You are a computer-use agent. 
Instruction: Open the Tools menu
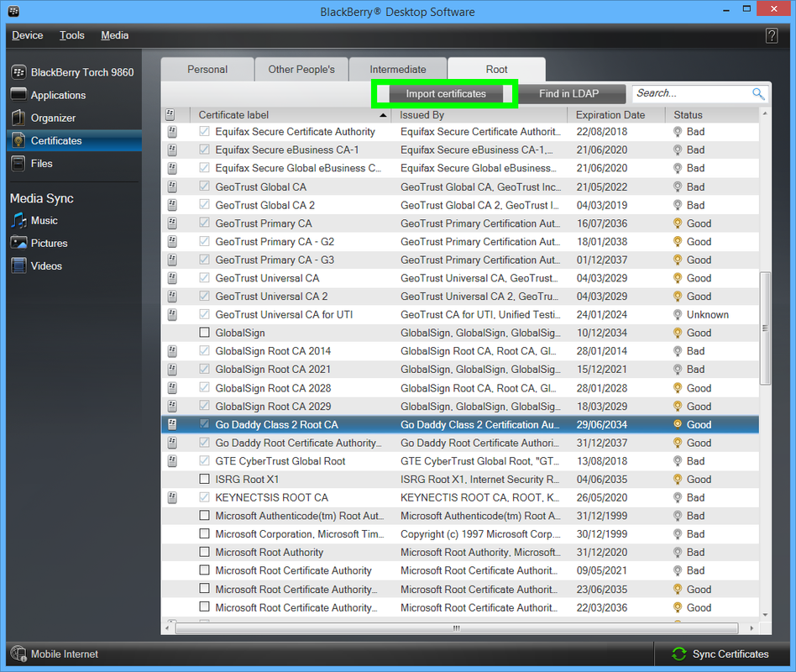click(x=72, y=35)
